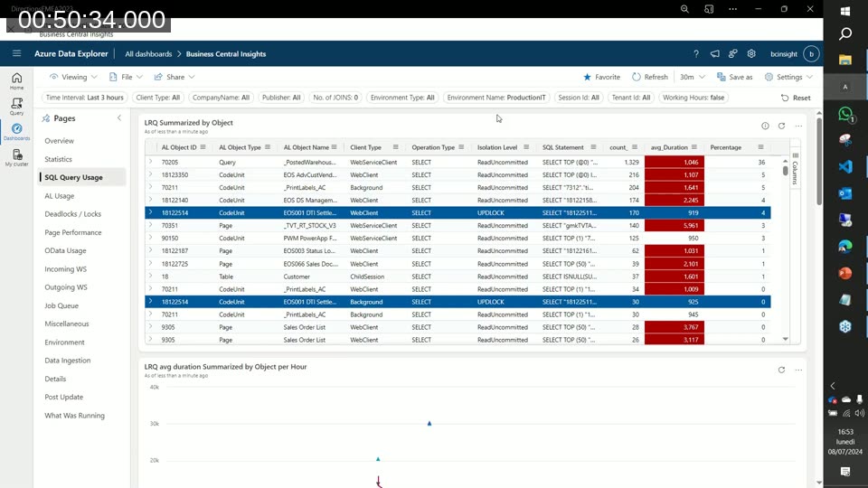This screenshot has width=868, height=488.
Task: Click Save as button
Action: (x=734, y=77)
